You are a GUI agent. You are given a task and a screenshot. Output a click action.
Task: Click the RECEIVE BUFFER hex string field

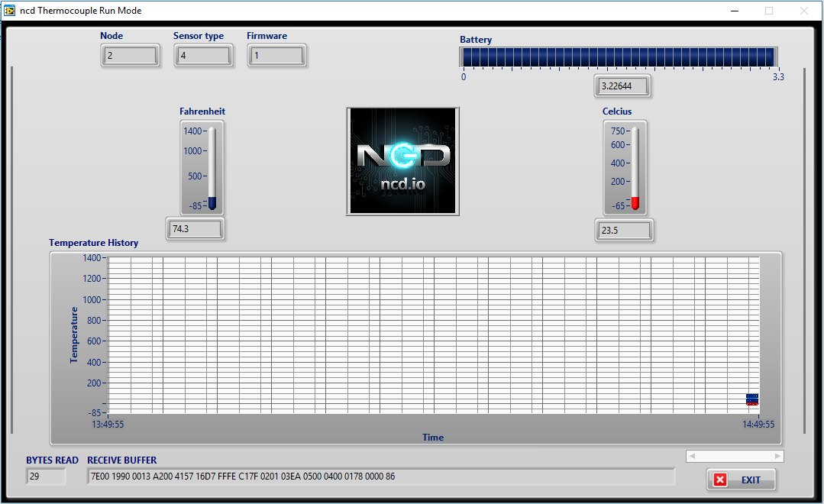[380, 477]
